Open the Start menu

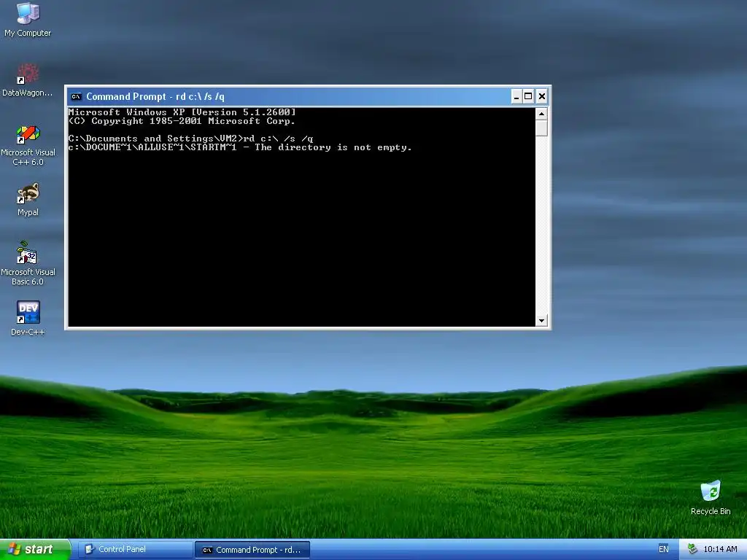click(35, 550)
